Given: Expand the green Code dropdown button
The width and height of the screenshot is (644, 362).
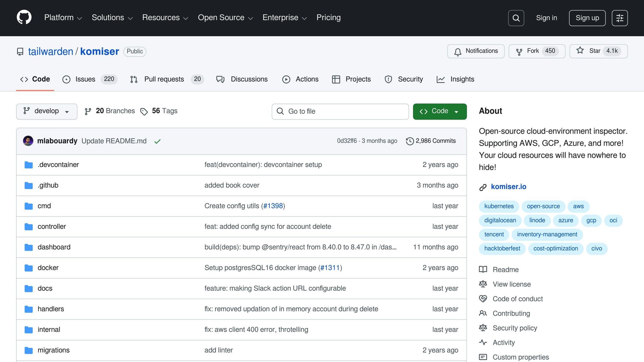Looking at the screenshot, I should pyautogui.click(x=440, y=111).
